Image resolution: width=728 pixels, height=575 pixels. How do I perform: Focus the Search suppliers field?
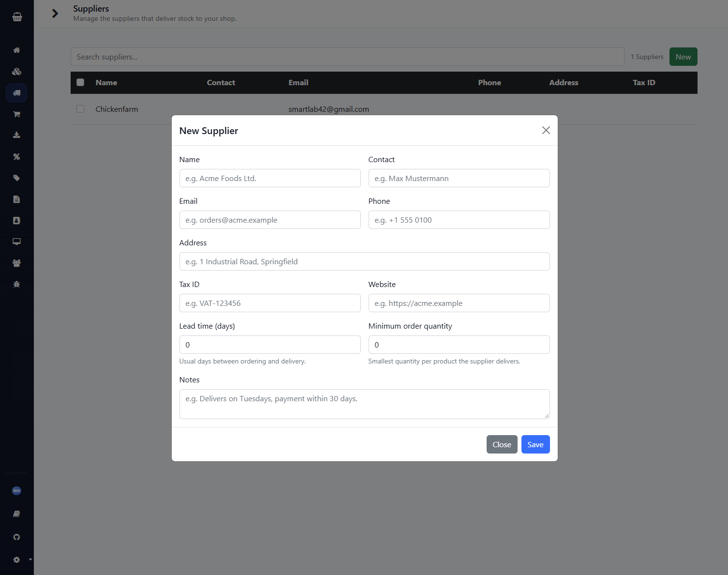click(x=347, y=57)
